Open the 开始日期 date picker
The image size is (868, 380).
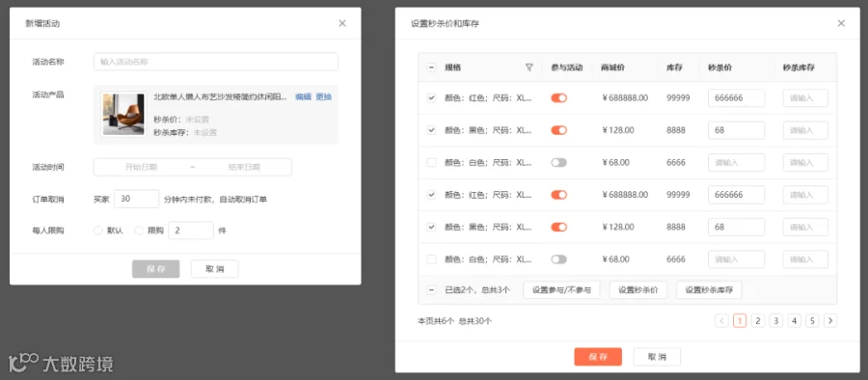coord(141,167)
